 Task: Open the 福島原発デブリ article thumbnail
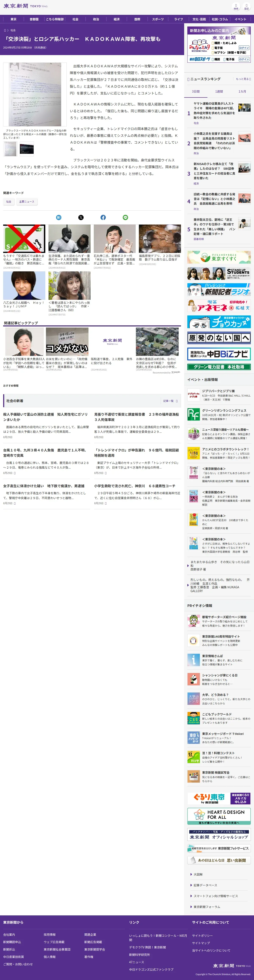tap(160, 239)
